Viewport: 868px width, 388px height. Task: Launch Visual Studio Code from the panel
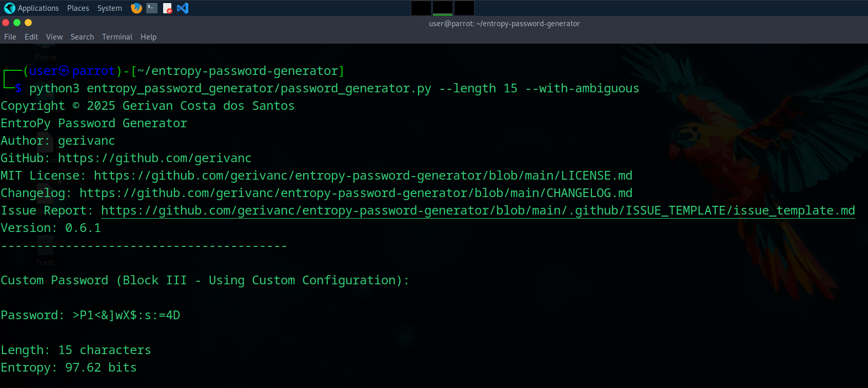click(x=183, y=8)
